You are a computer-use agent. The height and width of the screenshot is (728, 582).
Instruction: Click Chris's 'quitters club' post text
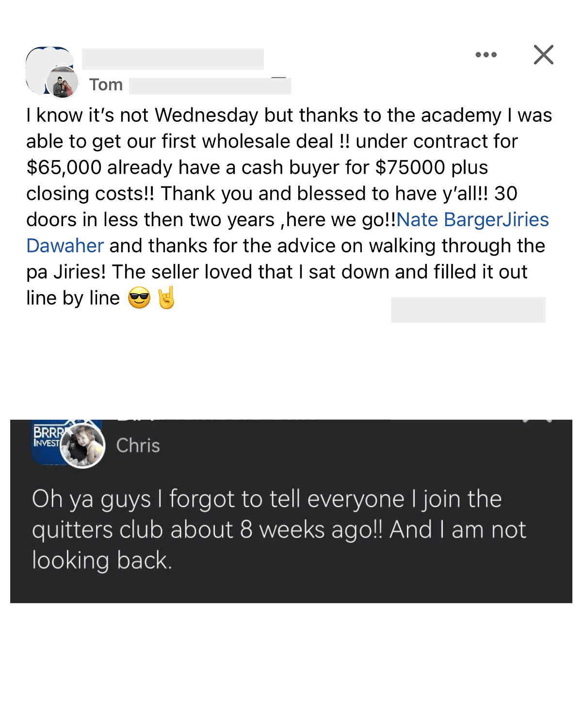(x=279, y=529)
